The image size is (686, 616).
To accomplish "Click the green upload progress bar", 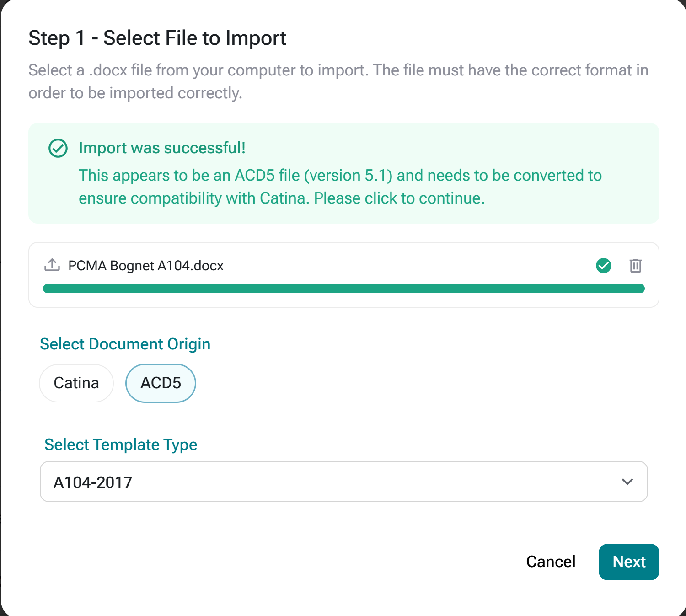I will tap(344, 289).
